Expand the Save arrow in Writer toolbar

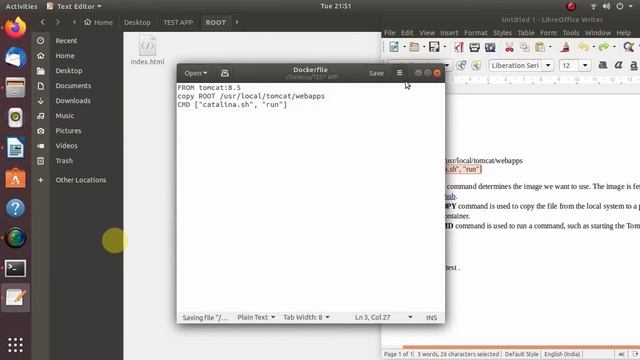tap(444, 47)
